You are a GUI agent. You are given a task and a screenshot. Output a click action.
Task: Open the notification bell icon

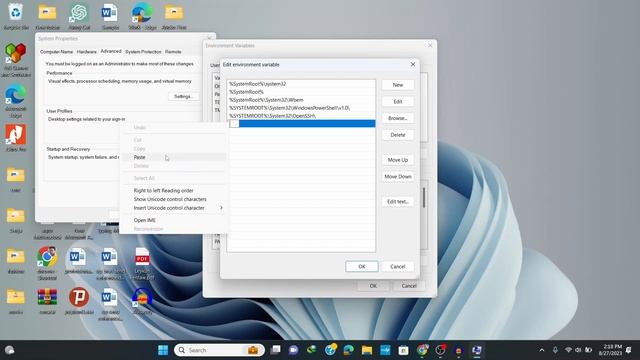point(629,350)
